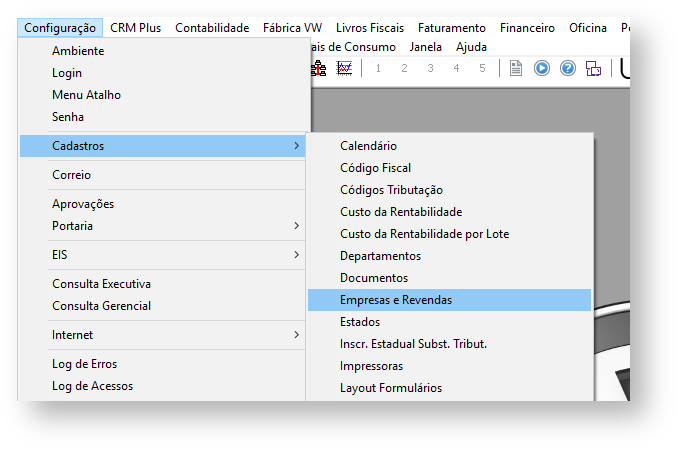
Task: Select toolbar shortcut number 5
Action: (x=482, y=68)
